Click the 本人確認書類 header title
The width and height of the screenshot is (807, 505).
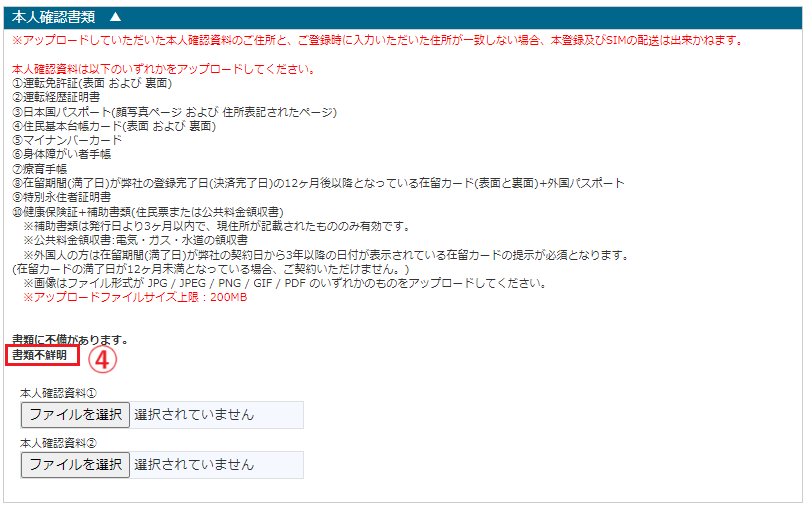pos(54,18)
